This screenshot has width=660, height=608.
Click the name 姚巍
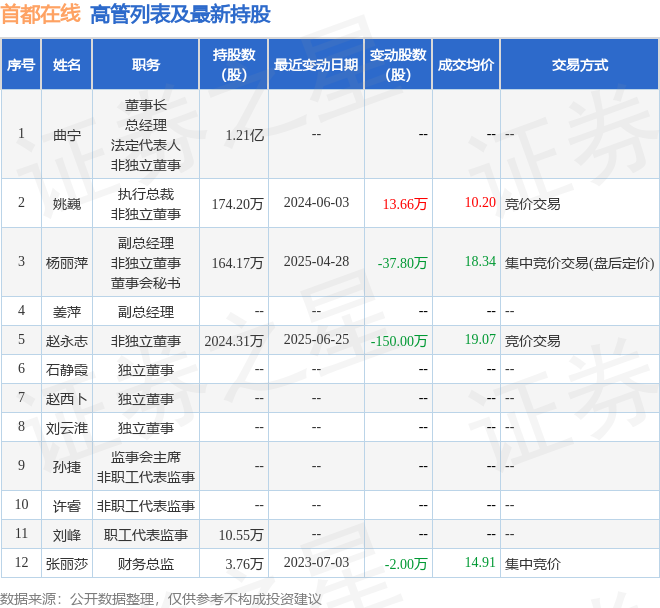pos(67,204)
